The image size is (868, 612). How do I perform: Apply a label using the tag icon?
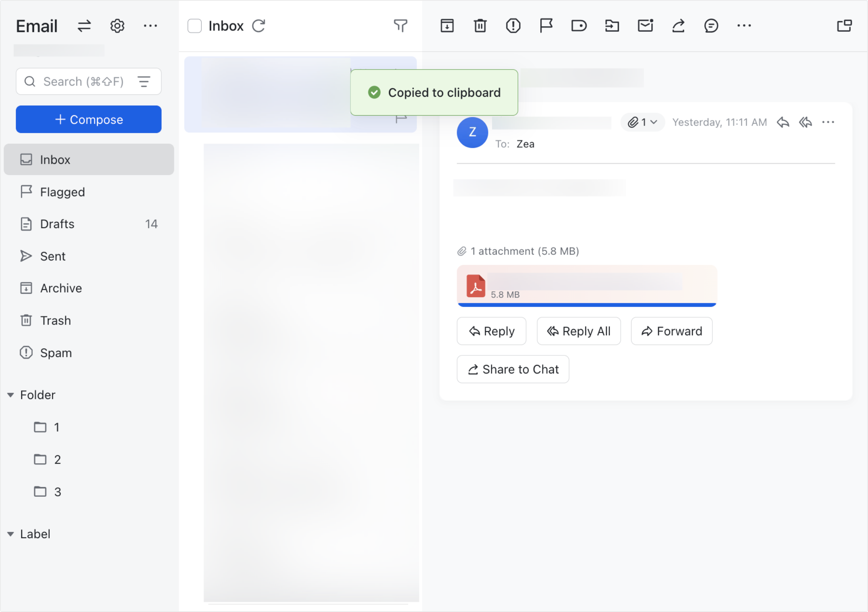[x=579, y=25]
